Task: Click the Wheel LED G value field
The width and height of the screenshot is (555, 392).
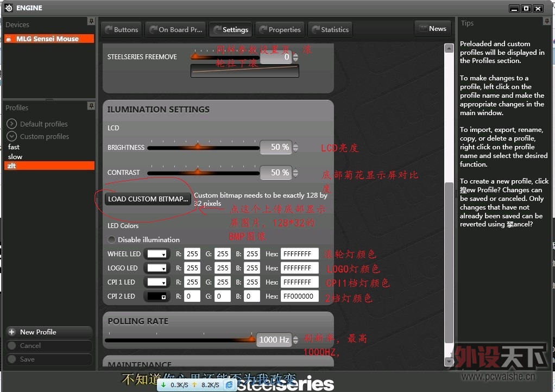Action: (x=223, y=254)
